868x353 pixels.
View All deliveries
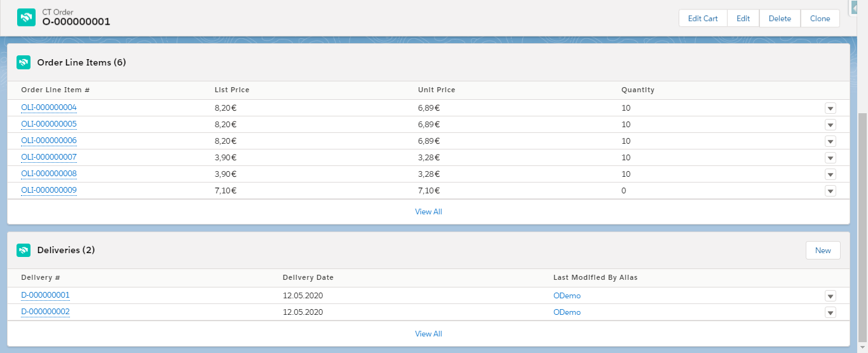(x=428, y=334)
